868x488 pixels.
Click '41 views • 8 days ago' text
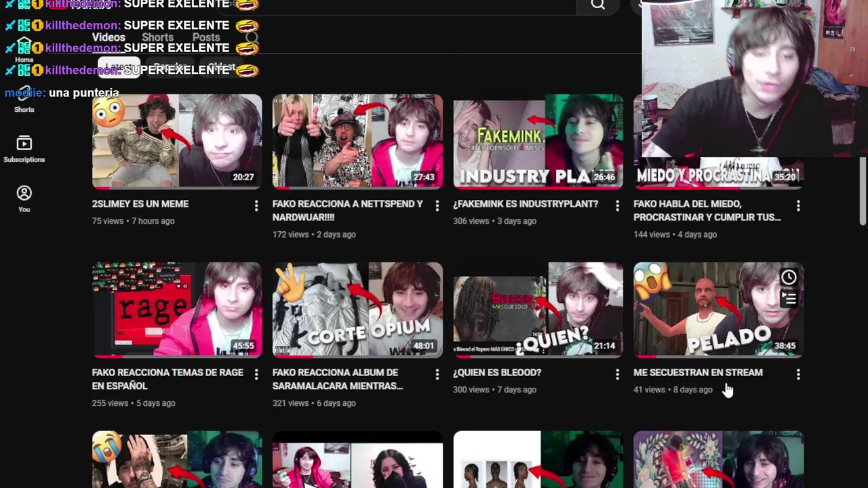pyautogui.click(x=673, y=390)
